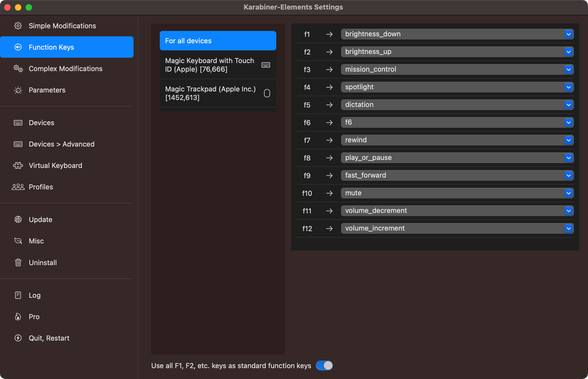Click the puzzle piece Virtual Keyboard icon
Viewport: 588px width, 379px height.
(18, 166)
